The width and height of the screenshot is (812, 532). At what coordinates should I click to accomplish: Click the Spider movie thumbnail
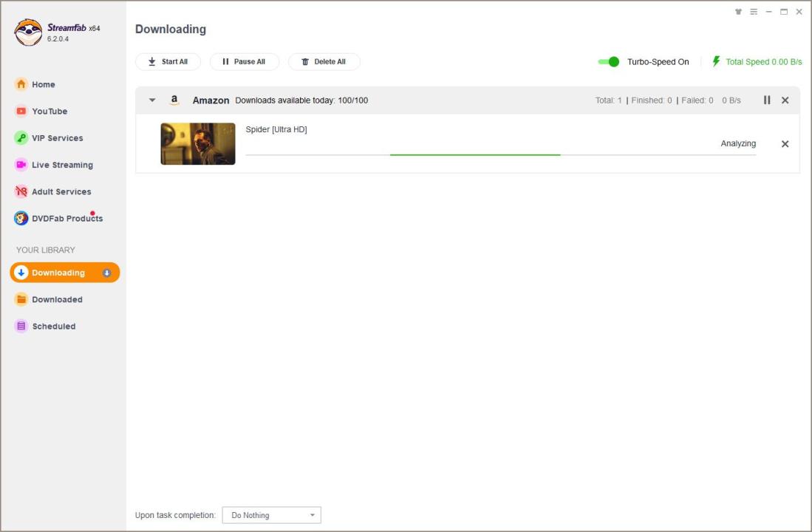(x=198, y=143)
